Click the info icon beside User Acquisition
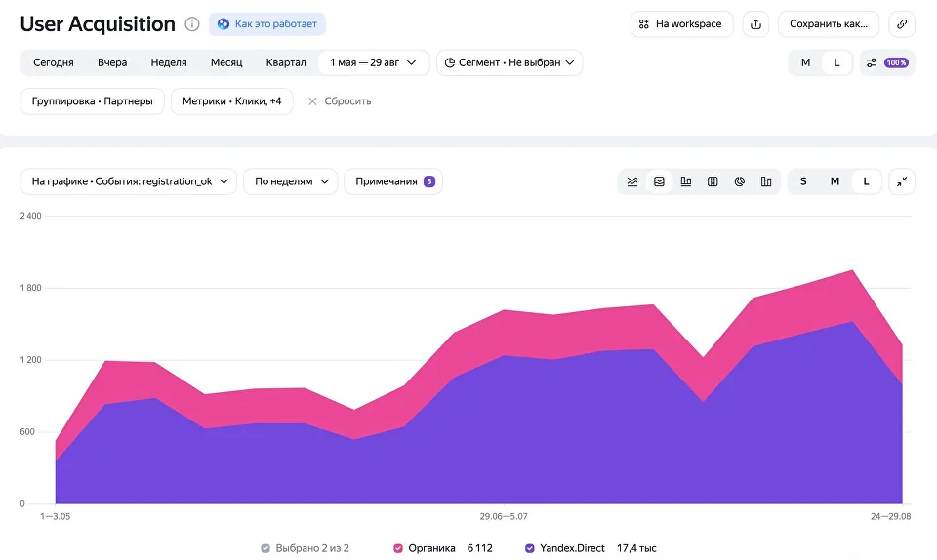The image size is (937, 560). pos(192,23)
